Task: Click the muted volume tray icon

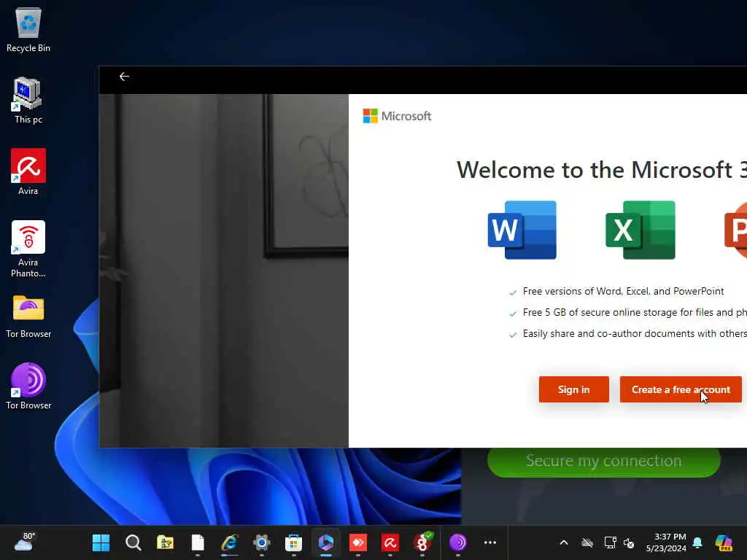Action: click(629, 542)
